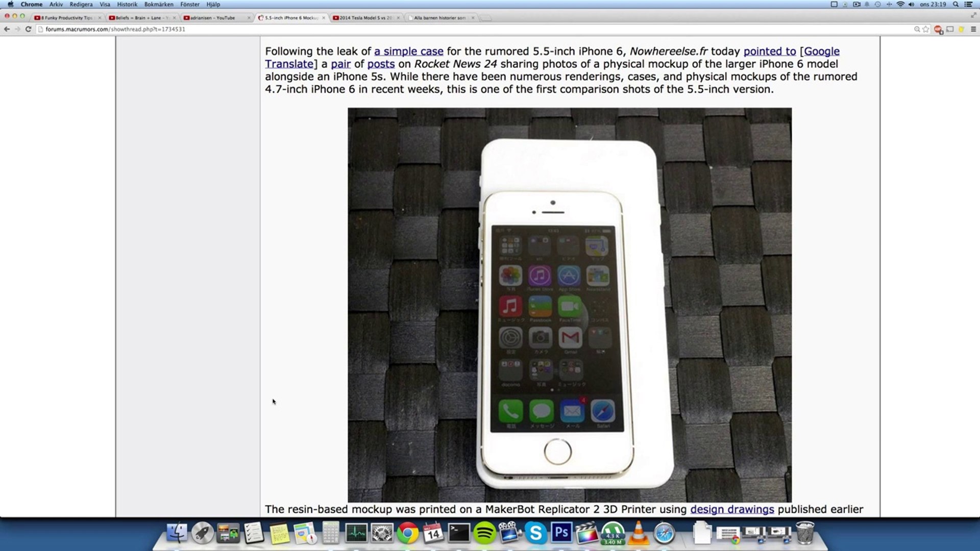980x551 pixels.
Task: Open the AdBlock extension icon
Action: 938,30
